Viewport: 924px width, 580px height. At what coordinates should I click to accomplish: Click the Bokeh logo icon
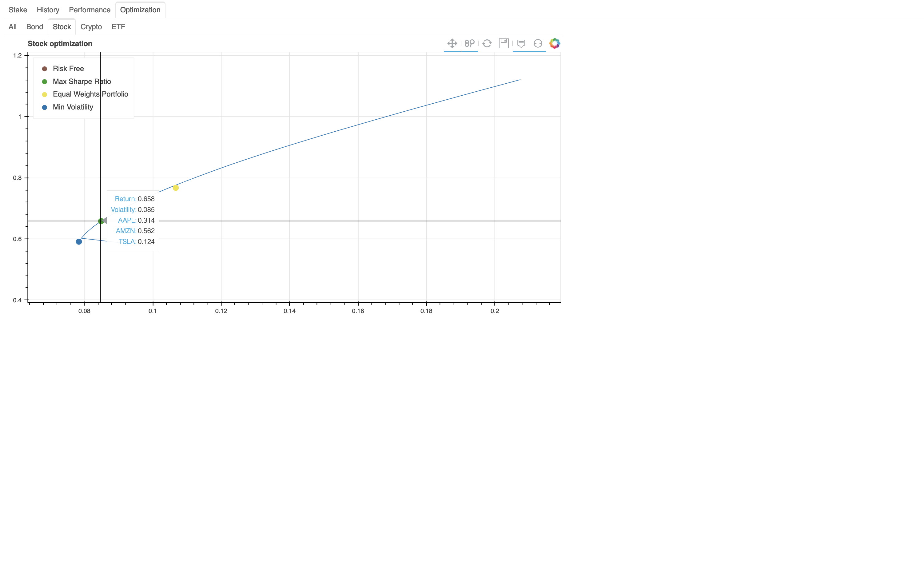pyautogui.click(x=555, y=43)
